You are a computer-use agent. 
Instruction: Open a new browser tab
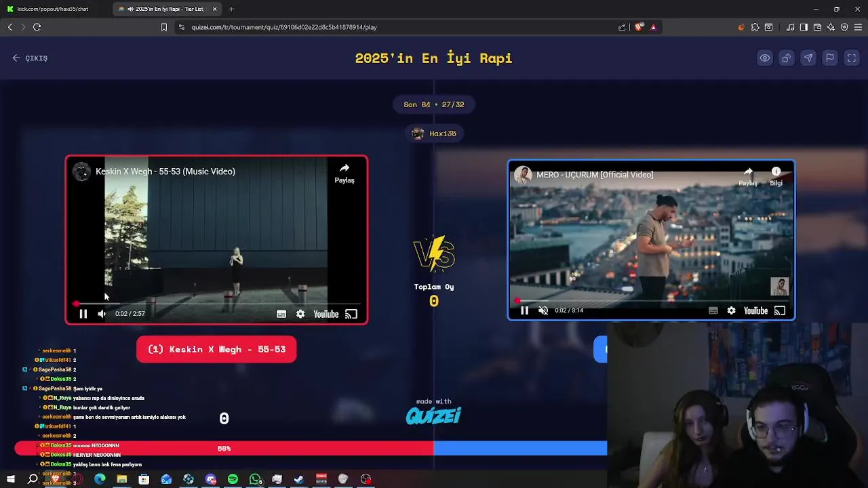231,9
